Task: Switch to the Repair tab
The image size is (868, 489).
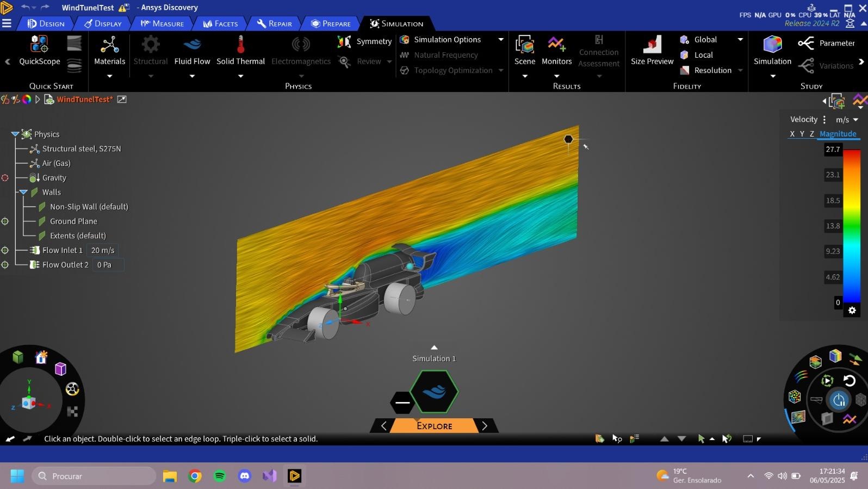Action: [274, 23]
